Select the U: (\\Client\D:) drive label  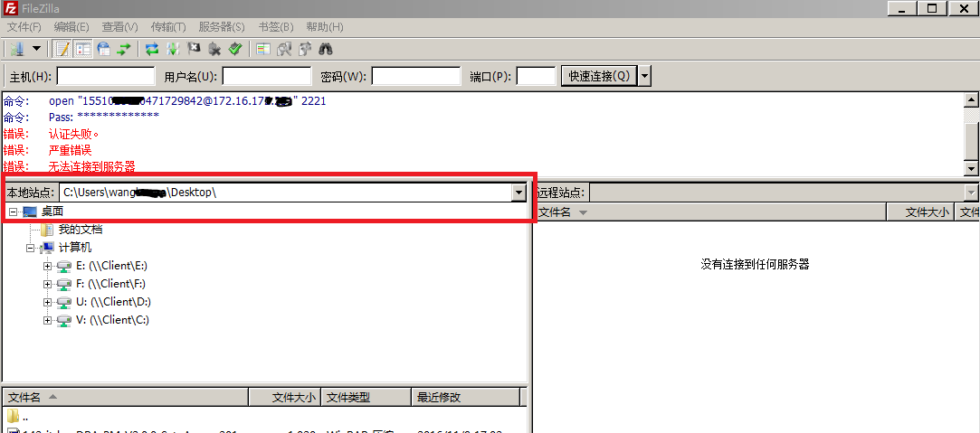[113, 302]
